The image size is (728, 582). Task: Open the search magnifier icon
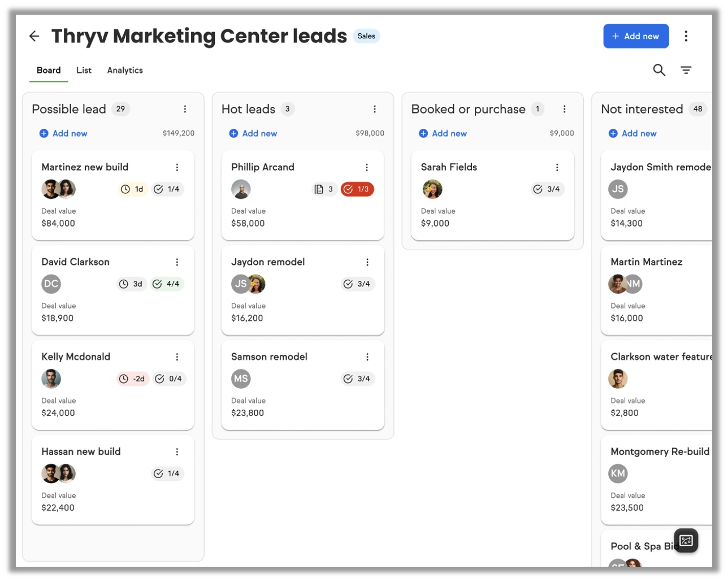(x=658, y=70)
